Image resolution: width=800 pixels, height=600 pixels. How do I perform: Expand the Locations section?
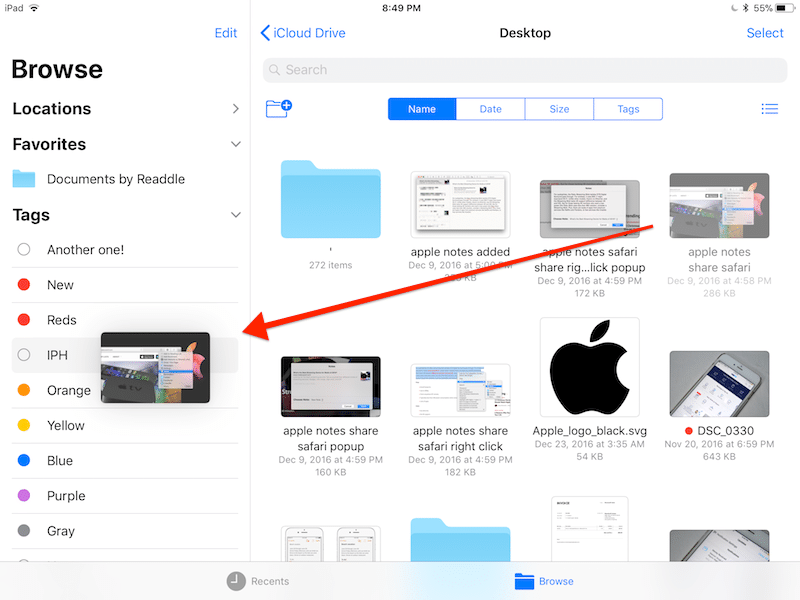(235, 109)
